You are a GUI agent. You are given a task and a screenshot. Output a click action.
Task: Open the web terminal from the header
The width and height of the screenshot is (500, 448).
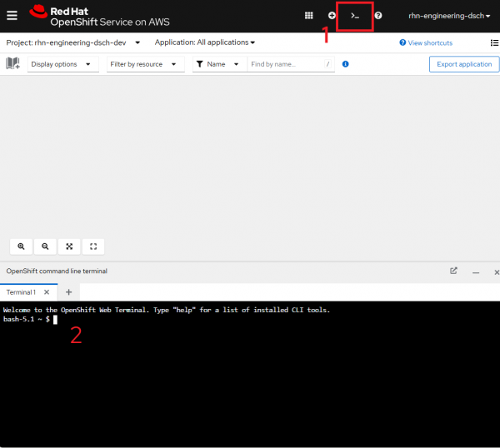coord(355,15)
